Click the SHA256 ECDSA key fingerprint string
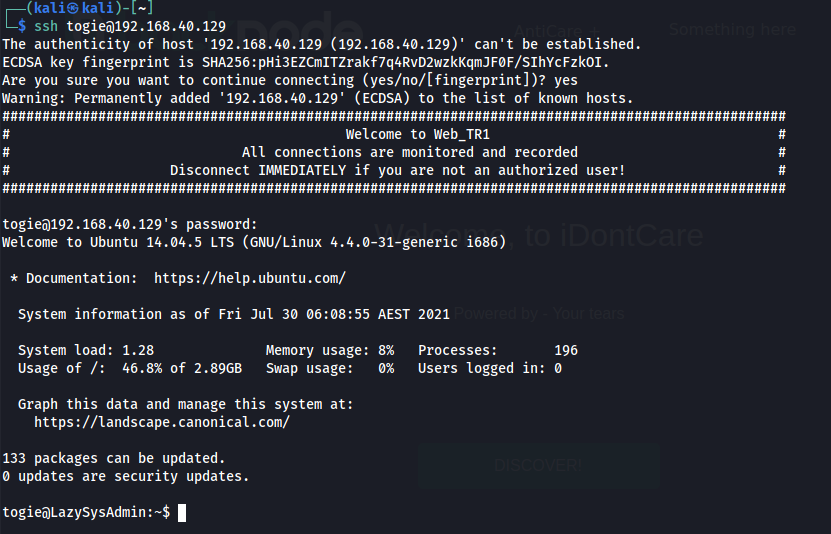This screenshot has height=534, width=831. tap(404, 62)
